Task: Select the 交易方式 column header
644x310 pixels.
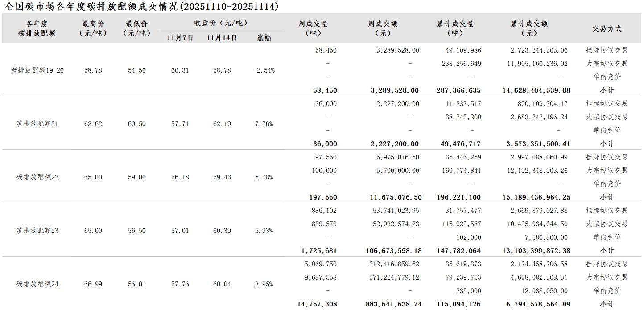Action: coord(607,29)
